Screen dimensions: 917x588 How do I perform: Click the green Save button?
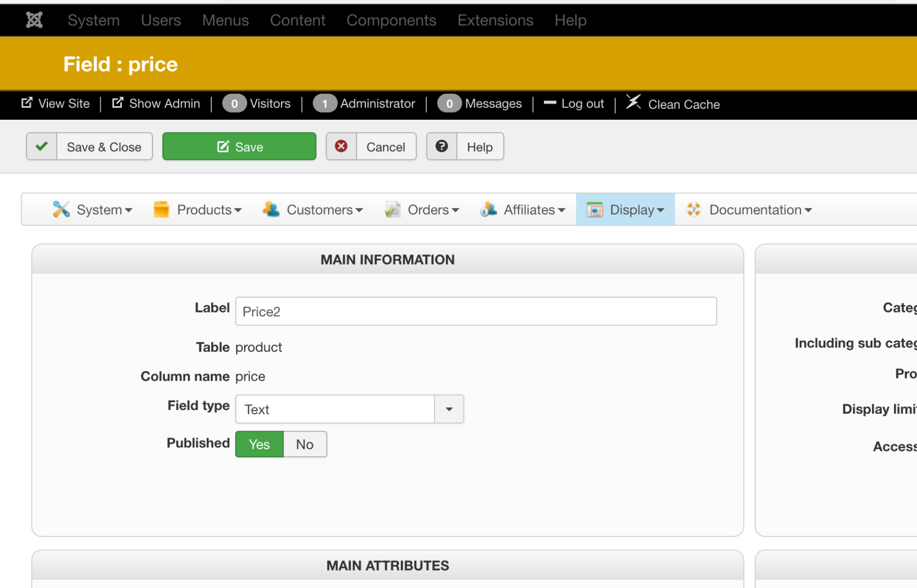point(239,146)
